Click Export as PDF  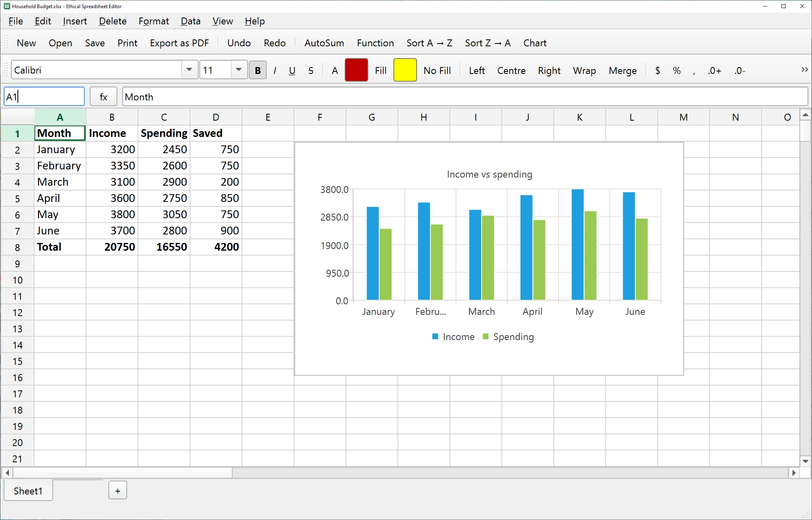[x=179, y=43]
